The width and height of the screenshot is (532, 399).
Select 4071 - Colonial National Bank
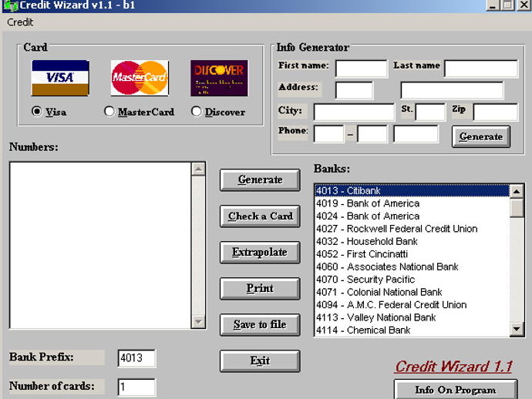(x=412, y=292)
